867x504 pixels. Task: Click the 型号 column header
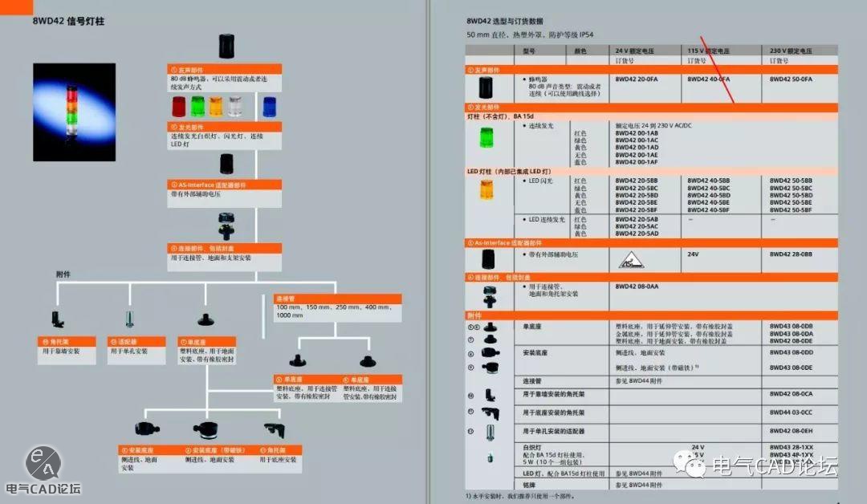[x=528, y=51]
